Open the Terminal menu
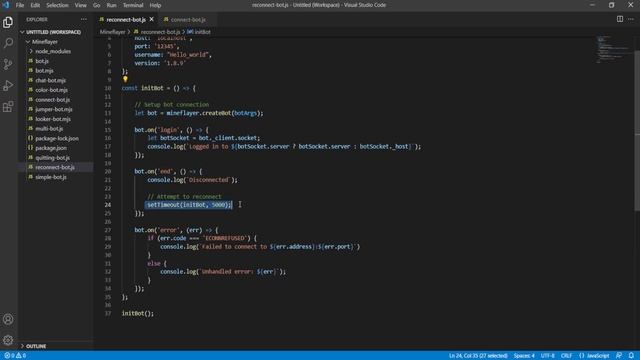This screenshot has width=640, height=360. pos(133,5)
